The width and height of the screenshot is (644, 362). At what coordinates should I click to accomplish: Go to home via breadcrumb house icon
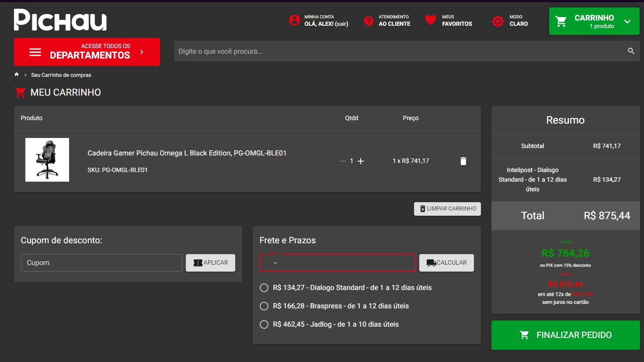click(17, 75)
